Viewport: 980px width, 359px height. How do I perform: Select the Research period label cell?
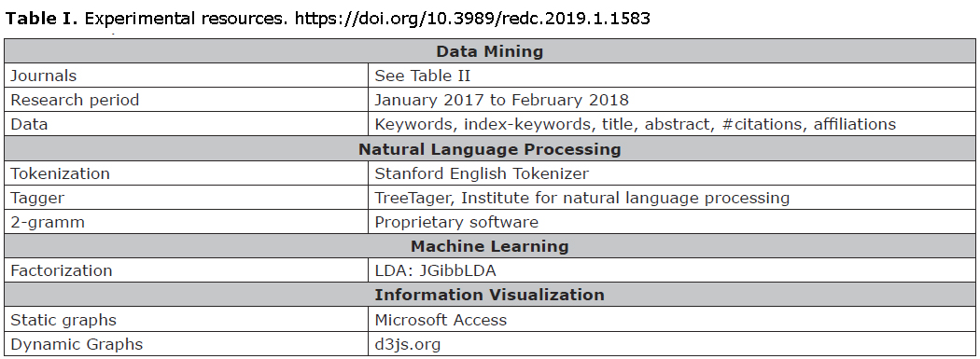187,100
